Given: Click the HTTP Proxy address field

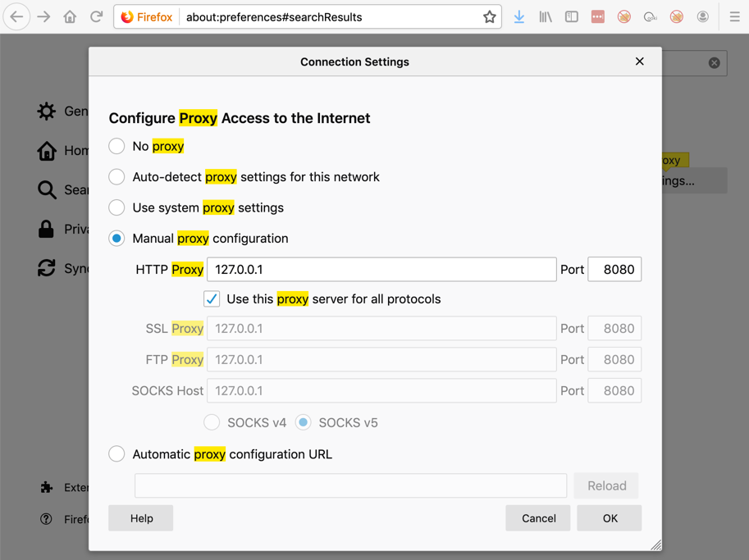Looking at the screenshot, I should point(381,269).
